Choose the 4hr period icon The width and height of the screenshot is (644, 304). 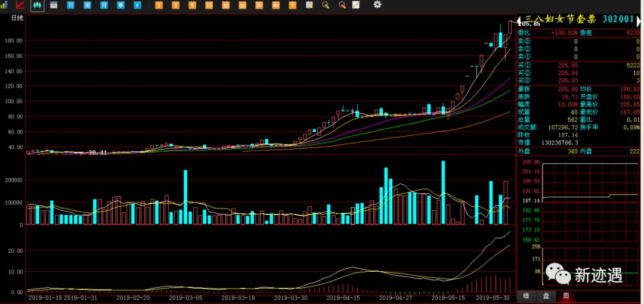(x=275, y=5)
